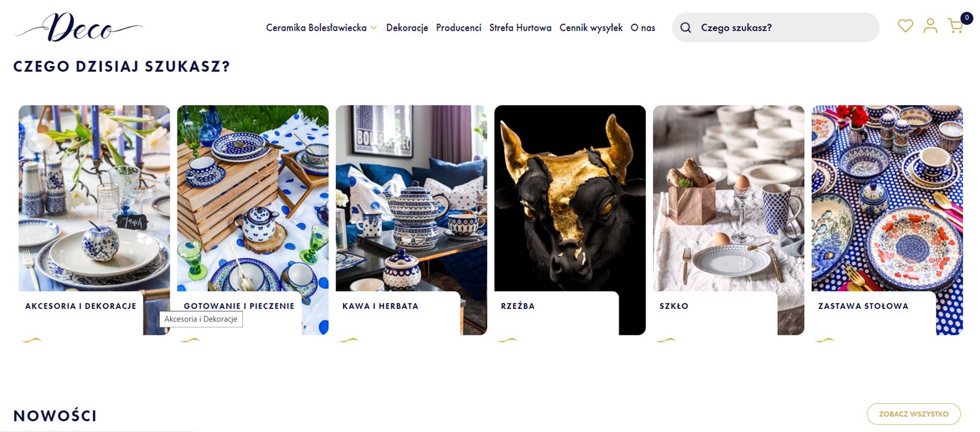Select the Rzeźba bull sculpture category
The width and height of the screenshot is (980, 432).
(570, 220)
